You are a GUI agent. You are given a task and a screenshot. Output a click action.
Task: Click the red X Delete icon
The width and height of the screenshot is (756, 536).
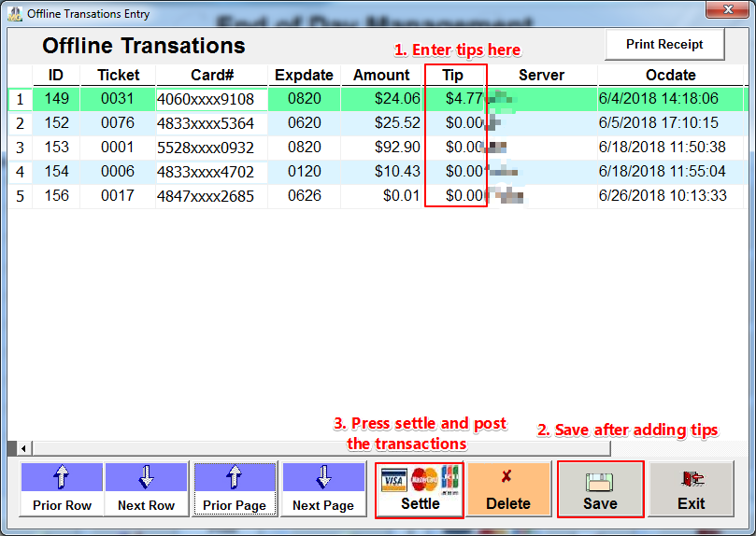pos(506,476)
